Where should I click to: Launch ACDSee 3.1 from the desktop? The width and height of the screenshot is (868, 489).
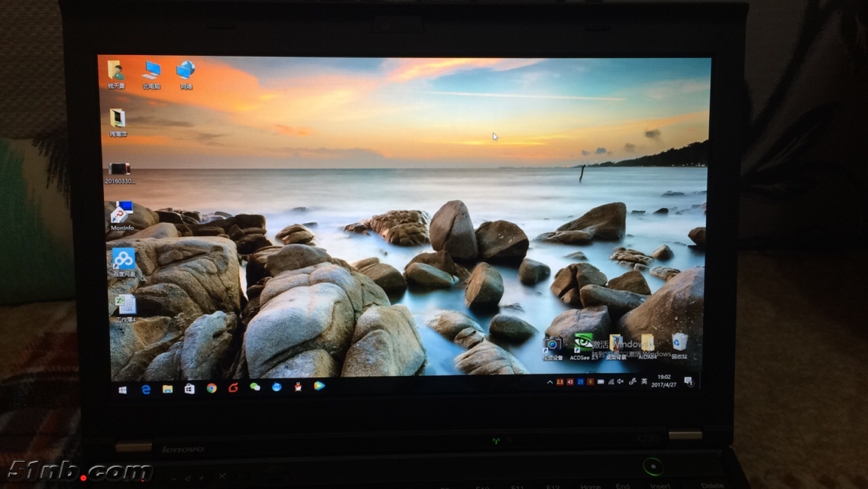583,347
